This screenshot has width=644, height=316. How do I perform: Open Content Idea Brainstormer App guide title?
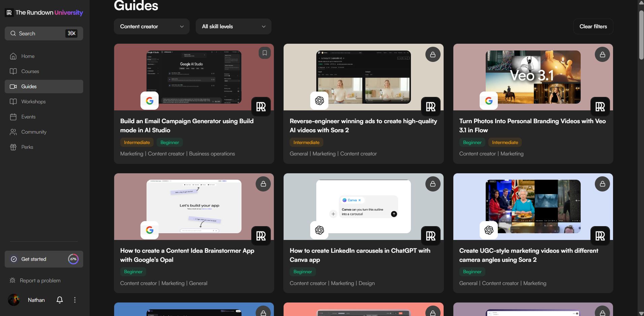tap(187, 255)
